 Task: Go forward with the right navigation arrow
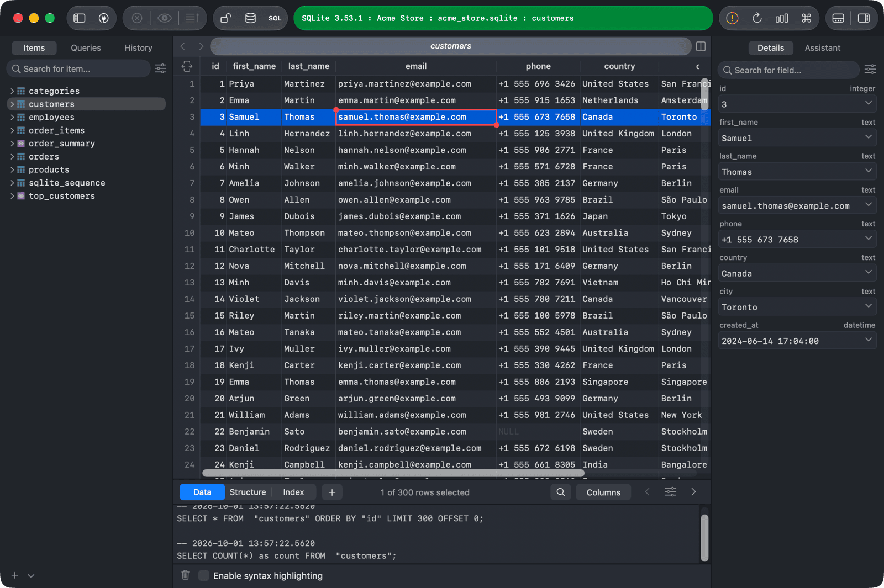coord(201,46)
